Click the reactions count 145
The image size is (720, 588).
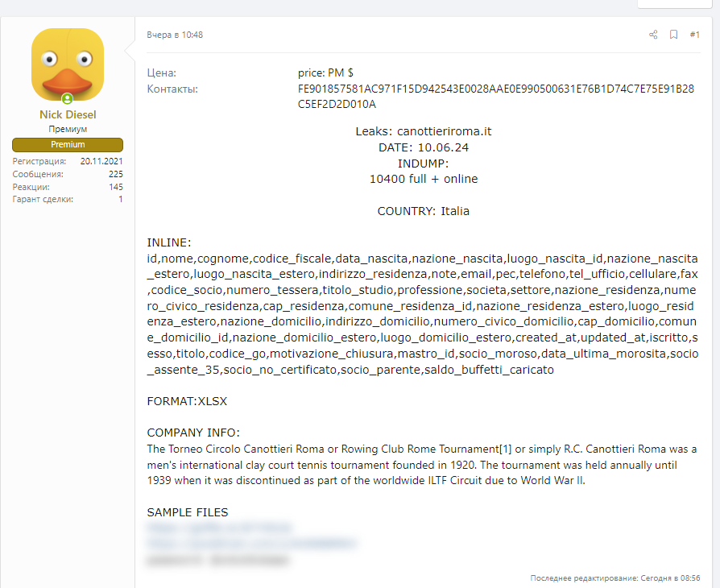[x=115, y=187]
